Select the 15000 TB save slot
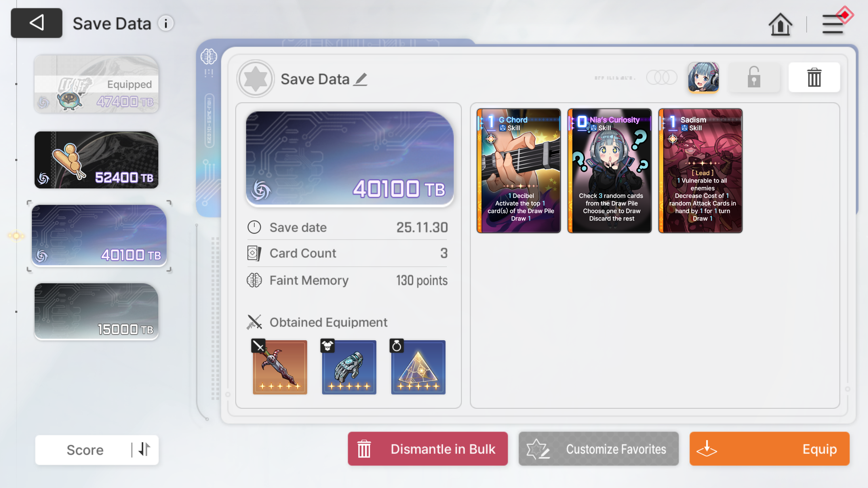The width and height of the screenshot is (868, 488). (96, 311)
